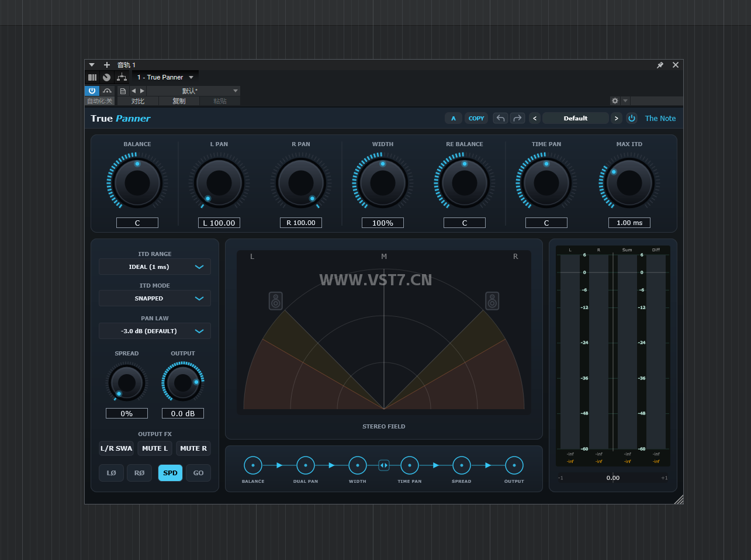Select the Balance node in signal chain
This screenshot has height=560, width=751.
coord(253,465)
